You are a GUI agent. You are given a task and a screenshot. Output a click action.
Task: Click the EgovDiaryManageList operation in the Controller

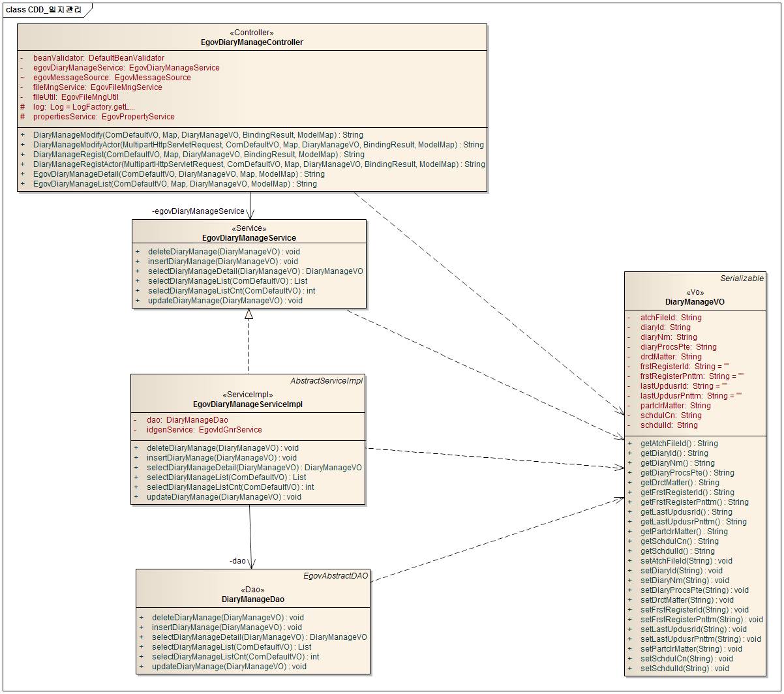pyautogui.click(x=174, y=184)
